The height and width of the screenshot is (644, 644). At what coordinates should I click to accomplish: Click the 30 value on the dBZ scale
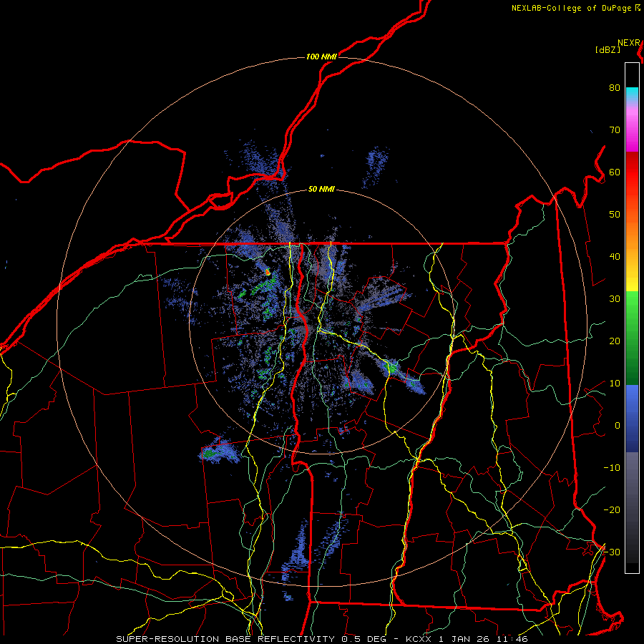[615, 299]
